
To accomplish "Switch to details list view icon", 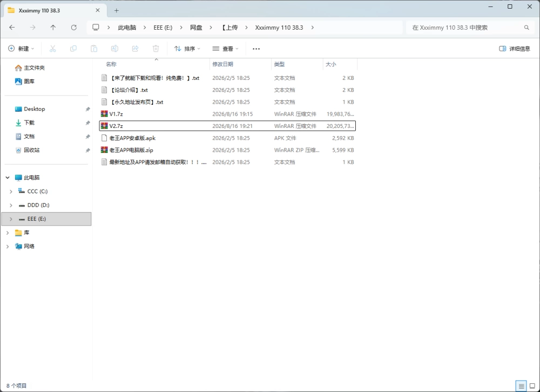I will click(x=522, y=386).
